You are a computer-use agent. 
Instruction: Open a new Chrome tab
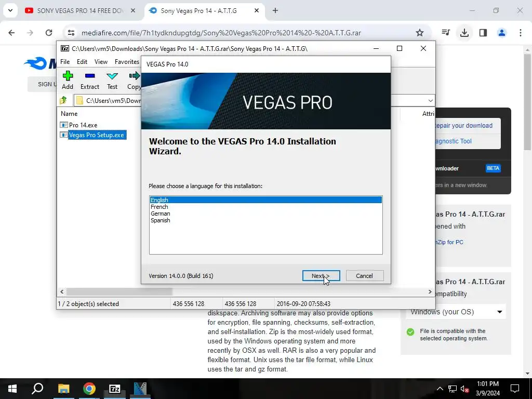click(275, 10)
